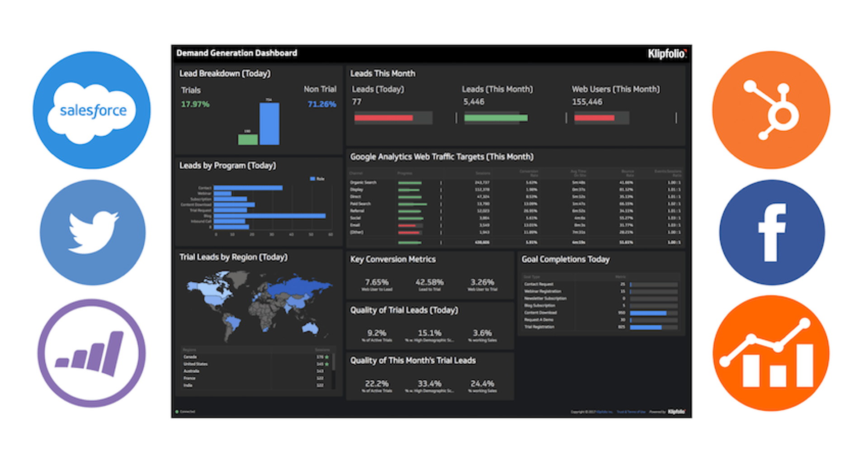Open the Google Analytics chart icon
The height and width of the screenshot is (466, 868).
click(x=771, y=353)
